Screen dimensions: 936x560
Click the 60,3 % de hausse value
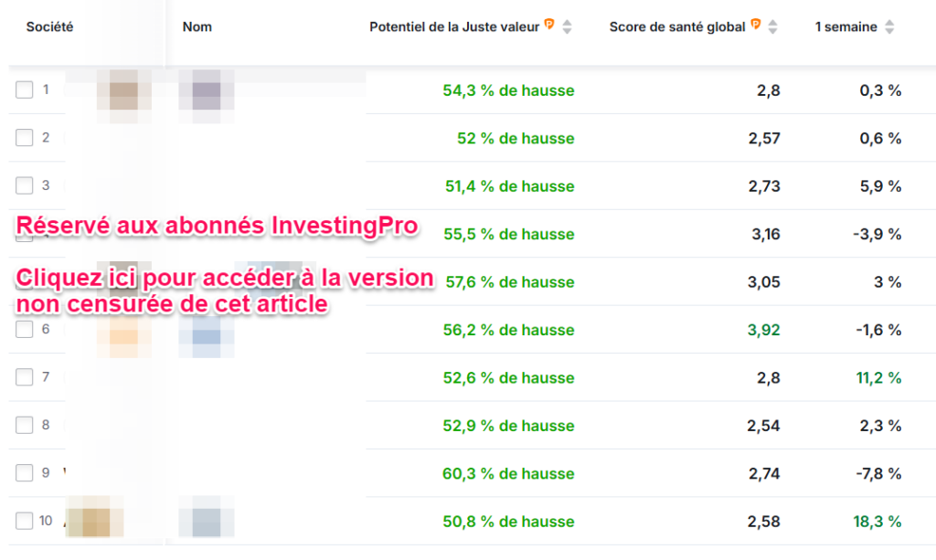pyautogui.click(x=508, y=473)
